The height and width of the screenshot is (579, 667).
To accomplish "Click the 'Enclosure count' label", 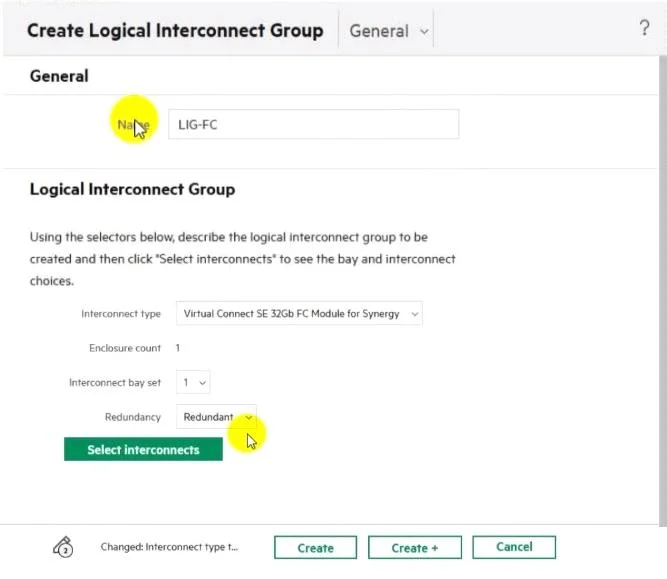I will coord(125,348).
